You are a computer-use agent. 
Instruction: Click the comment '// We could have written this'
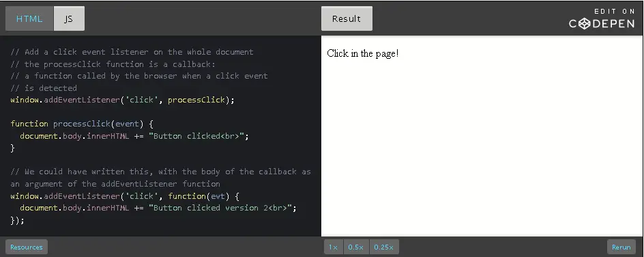(82, 172)
